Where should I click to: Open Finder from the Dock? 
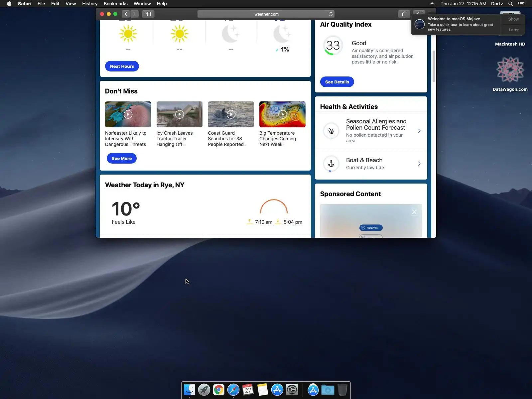(190, 390)
